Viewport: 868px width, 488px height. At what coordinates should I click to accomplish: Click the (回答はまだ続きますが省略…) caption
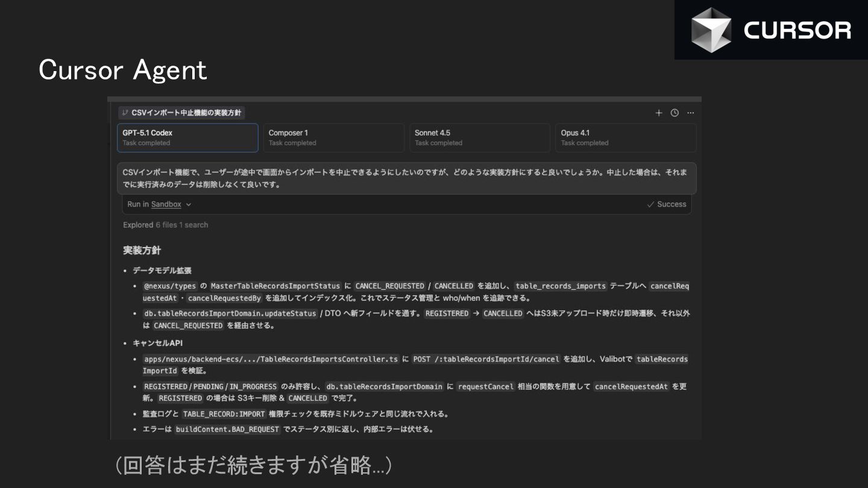pyautogui.click(x=253, y=465)
